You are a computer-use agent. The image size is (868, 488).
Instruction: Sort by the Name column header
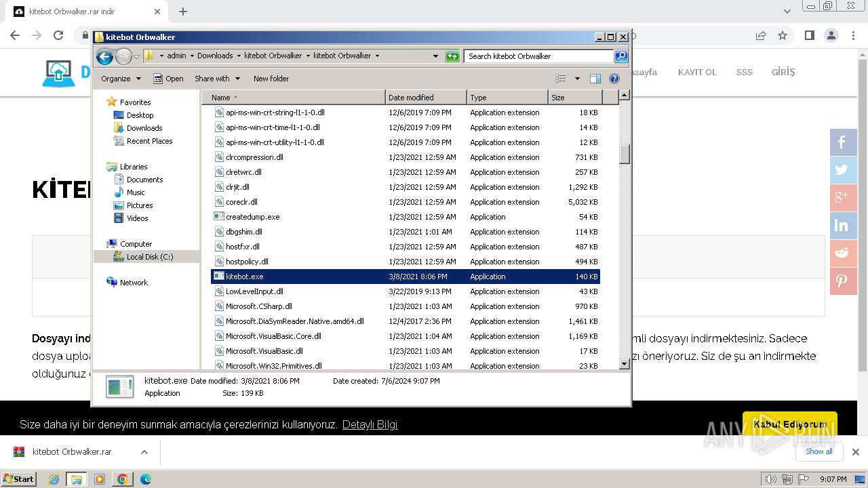click(294, 98)
